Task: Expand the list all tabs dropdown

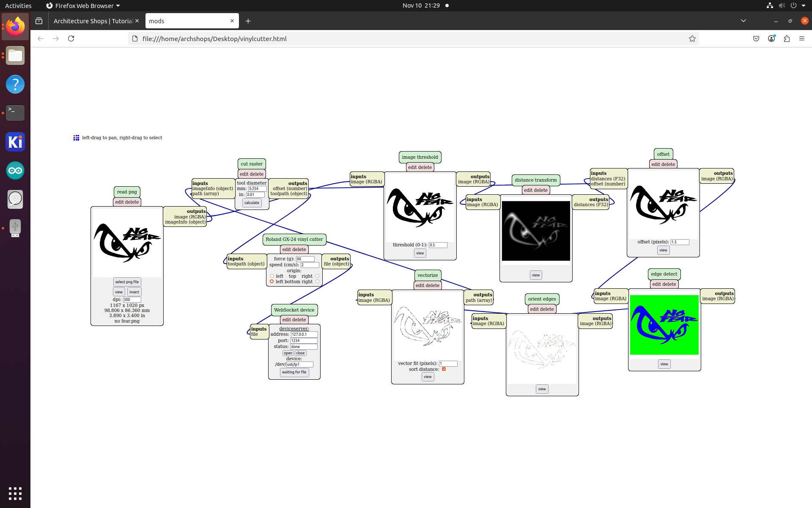Action: click(x=743, y=21)
